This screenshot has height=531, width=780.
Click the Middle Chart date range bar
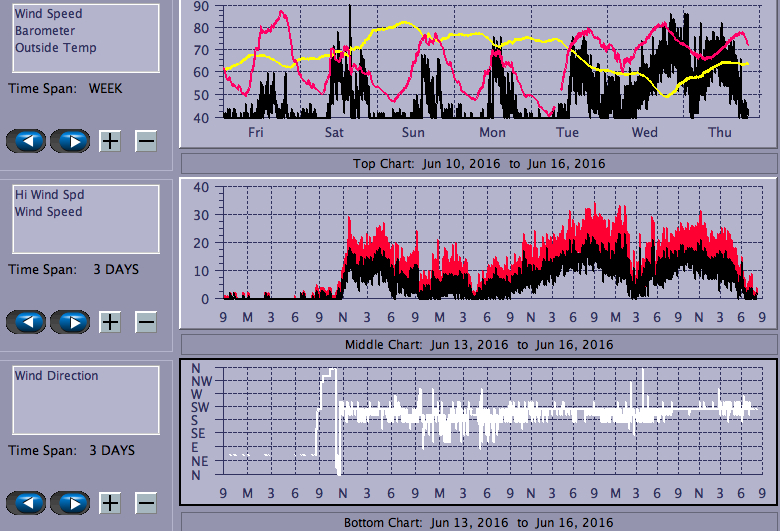tap(478, 344)
